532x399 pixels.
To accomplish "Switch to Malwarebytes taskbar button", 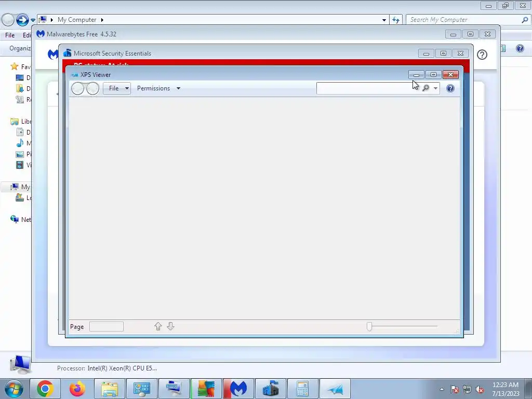I will [x=238, y=389].
